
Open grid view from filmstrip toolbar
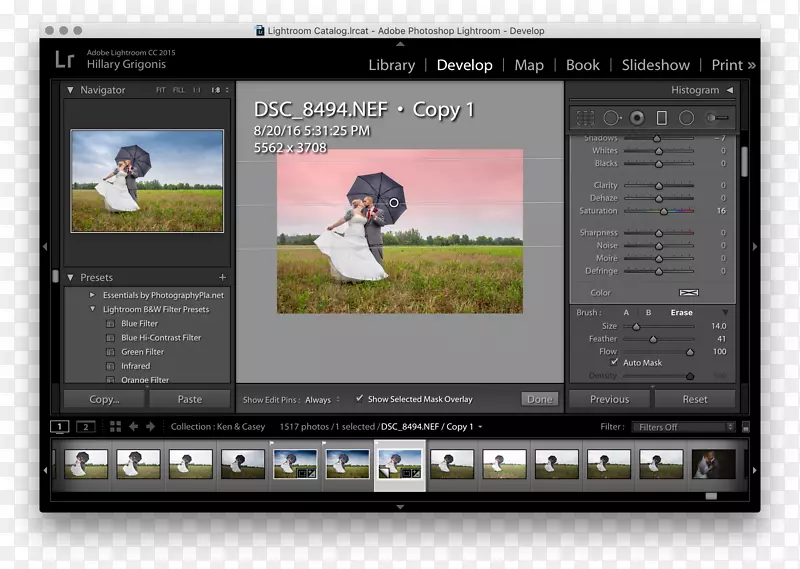[115, 426]
